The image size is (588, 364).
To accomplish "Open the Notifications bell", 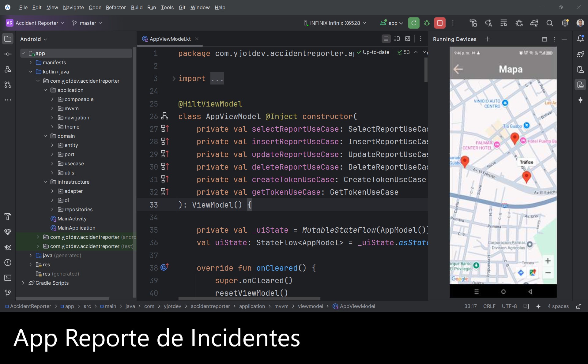I will point(580,39).
